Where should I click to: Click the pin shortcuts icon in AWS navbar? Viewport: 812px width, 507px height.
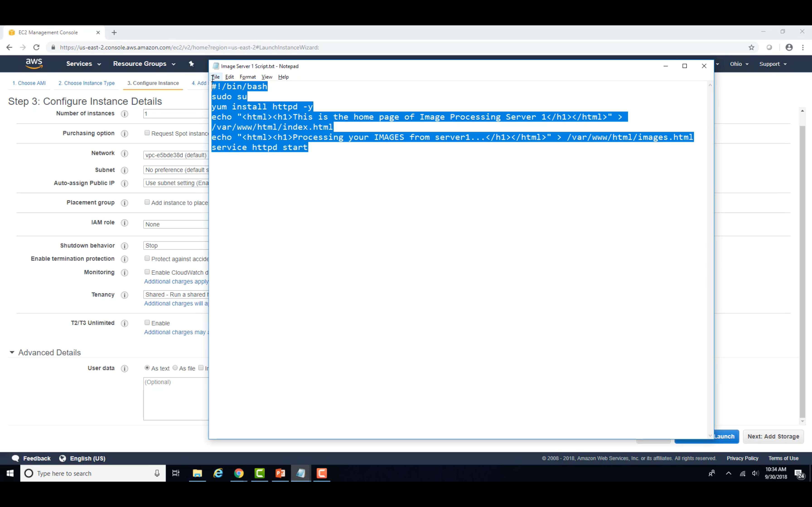coord(191,64)
